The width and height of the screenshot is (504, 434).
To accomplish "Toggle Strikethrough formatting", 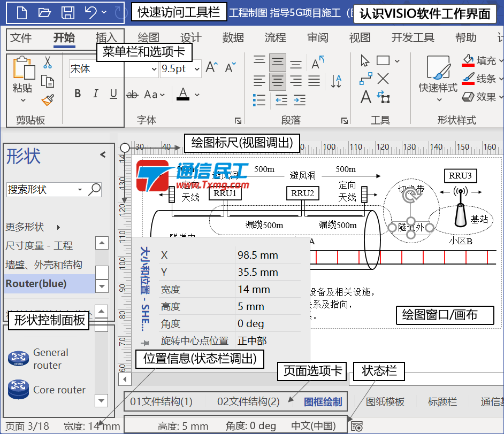I will coord(132,95).
